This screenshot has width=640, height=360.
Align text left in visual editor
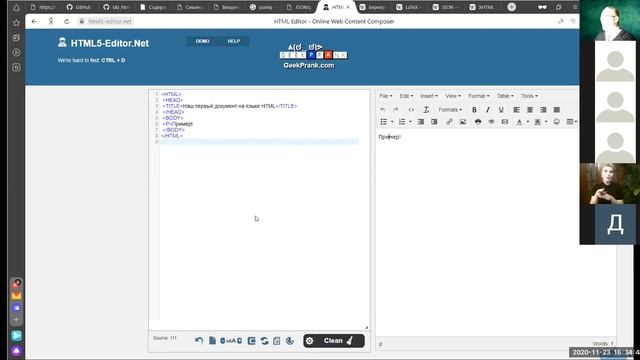point(516,110)
